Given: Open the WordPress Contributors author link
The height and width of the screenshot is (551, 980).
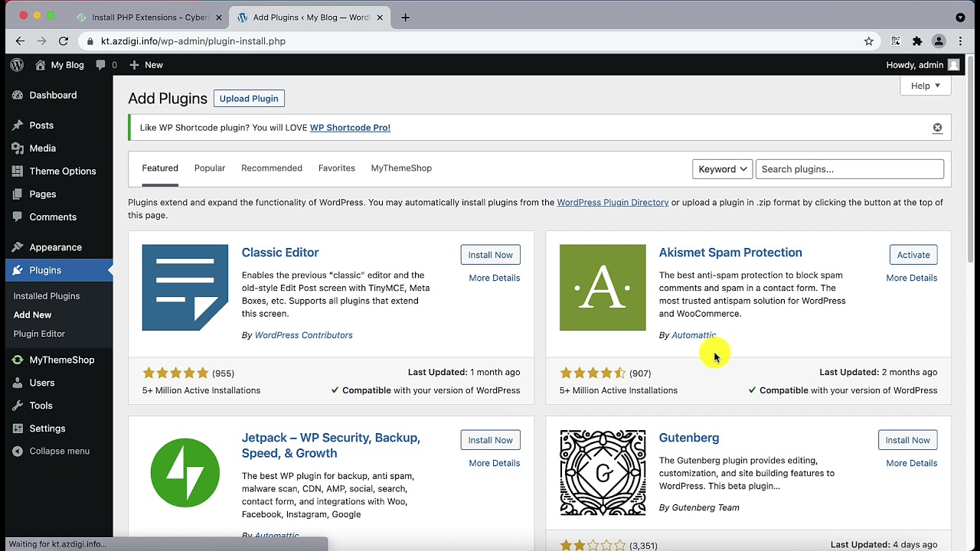Looking at the screenshot, I should point(303,335).
